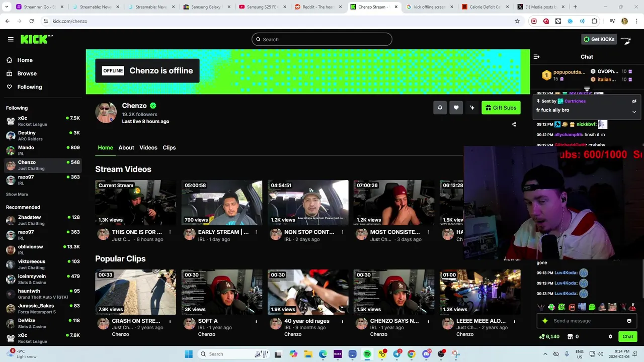The height and width of the screenshot is (362, 644).
Task: Bookmark this page with star icon
Action: tap(517, 21)
